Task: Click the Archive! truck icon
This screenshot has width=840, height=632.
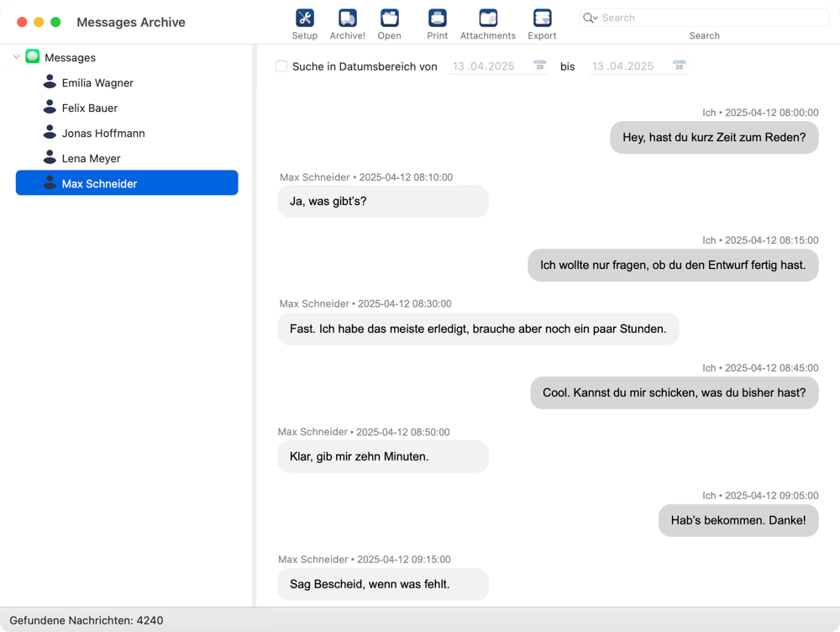Action: point(348,18)
